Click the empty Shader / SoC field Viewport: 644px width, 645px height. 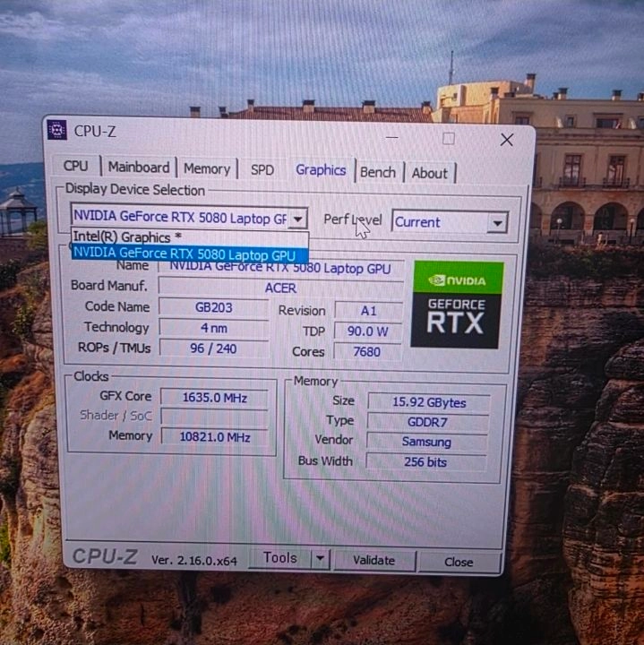(214, 417)
